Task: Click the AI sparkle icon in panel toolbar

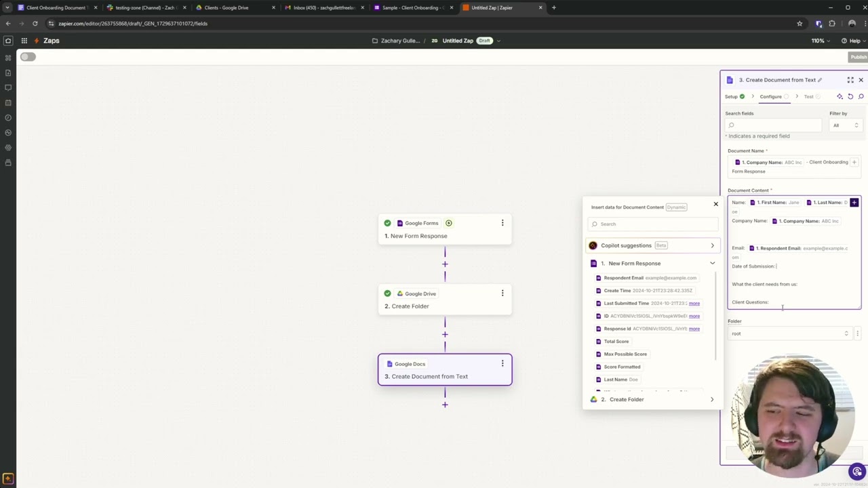Action: (x=840, y=96)
